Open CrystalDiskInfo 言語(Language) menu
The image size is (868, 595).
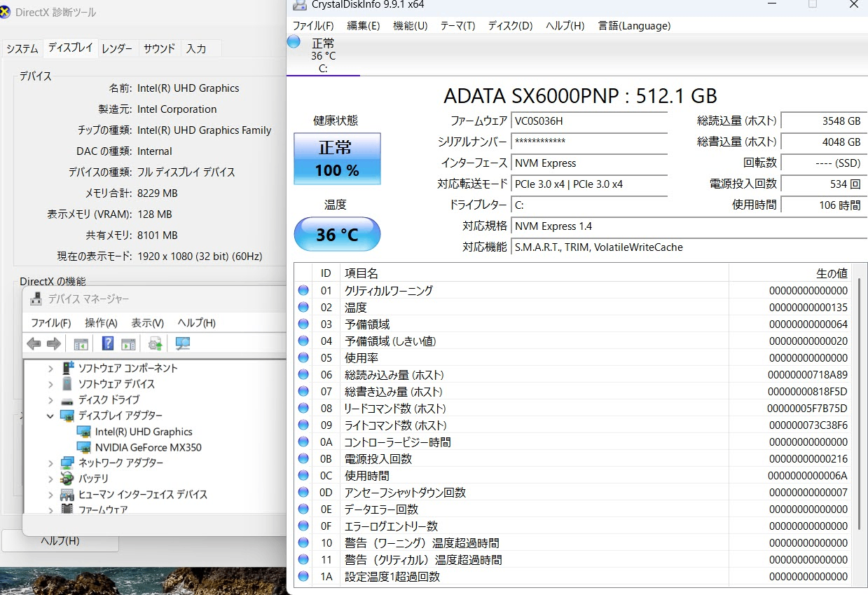pyautogui.click(x=634, y=26)
